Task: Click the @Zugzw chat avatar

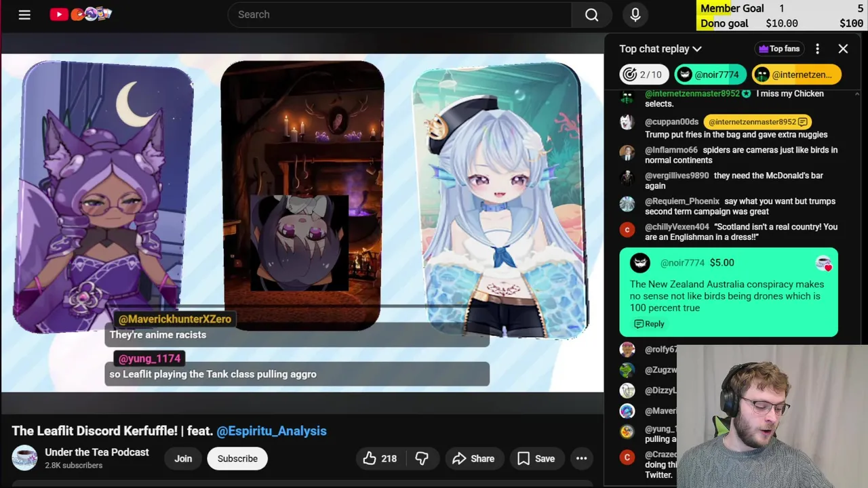Action: tap(627, 370)
